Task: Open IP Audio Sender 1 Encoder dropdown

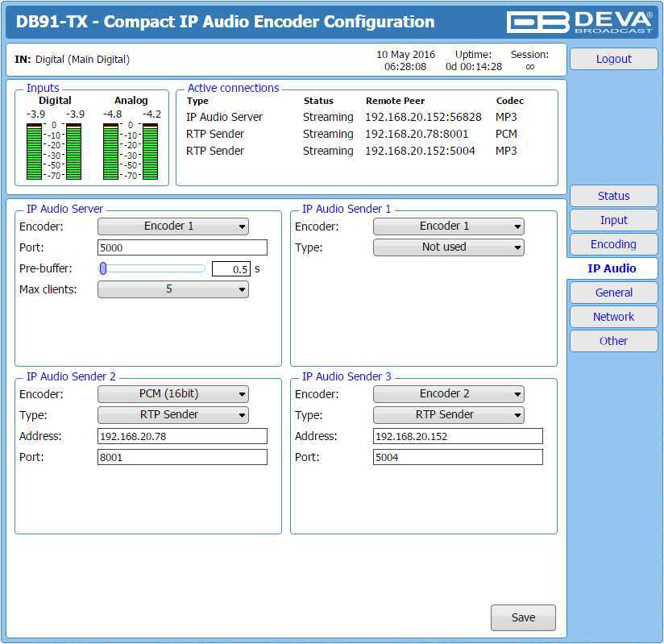Action: coord(449,226)
